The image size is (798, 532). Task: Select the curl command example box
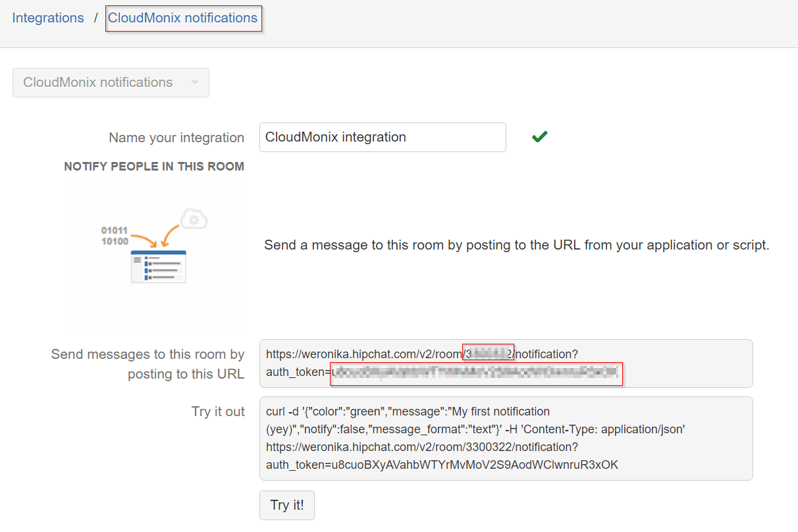click(x=506, y=439)
